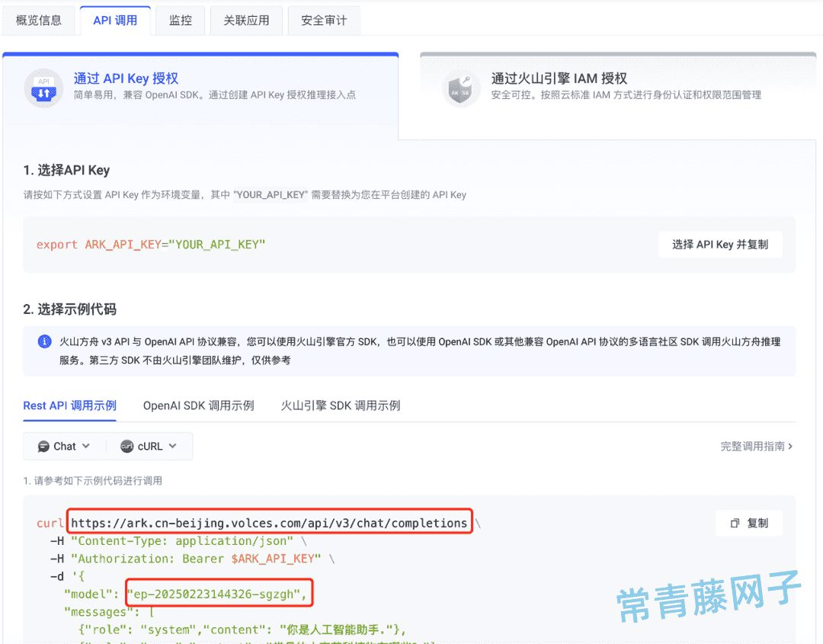
Task: Click the 2. 选择示例代码 heading
Action: [70, 309]
